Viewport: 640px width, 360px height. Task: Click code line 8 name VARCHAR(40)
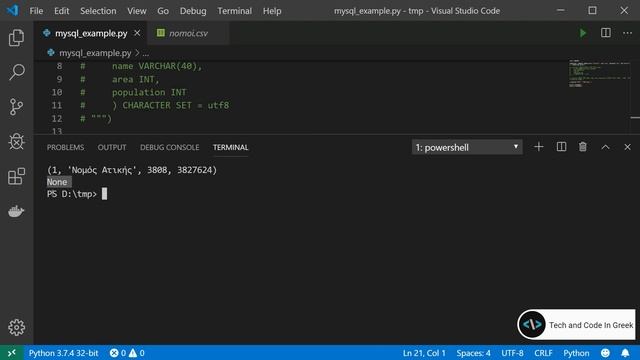pos(157,66)
